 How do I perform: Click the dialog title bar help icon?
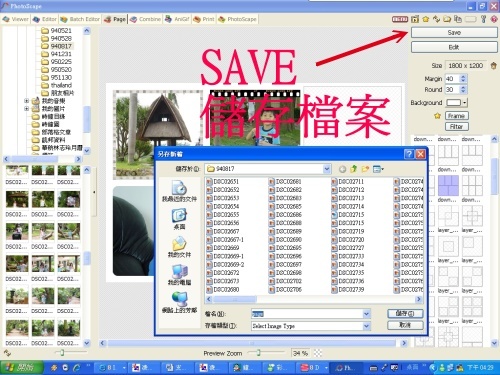tap(409, 154)
